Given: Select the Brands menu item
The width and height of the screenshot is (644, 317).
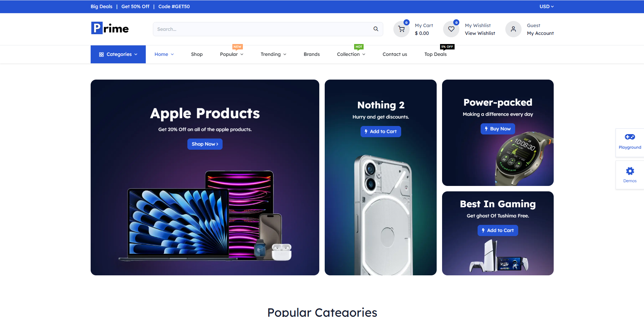Looking at the screenshot, I should tap(312, 54).
